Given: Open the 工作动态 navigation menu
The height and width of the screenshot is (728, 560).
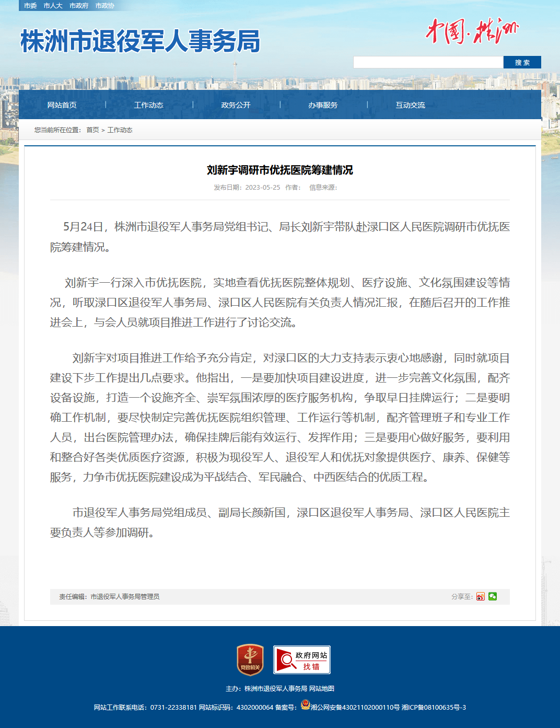Looking at the screenshot, I should (149, 105).
